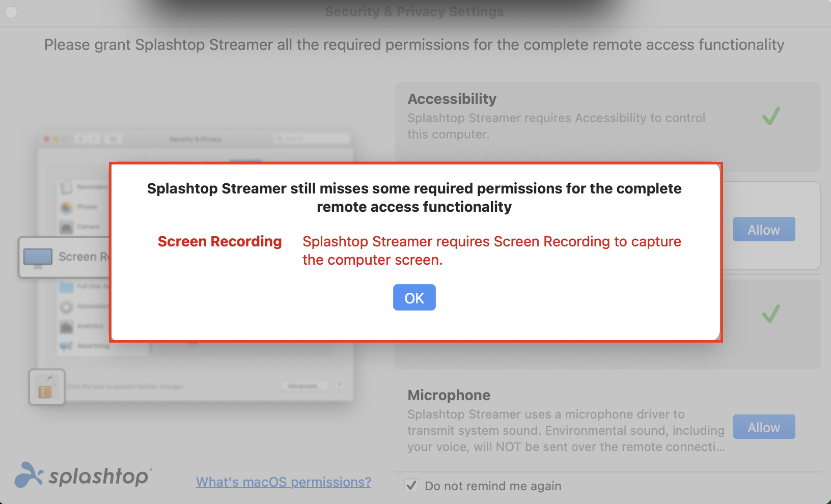The height and width of the screenshot is (504, 831).
Task: Click the Camera icon in the preview
Action: tap(66, 227)
